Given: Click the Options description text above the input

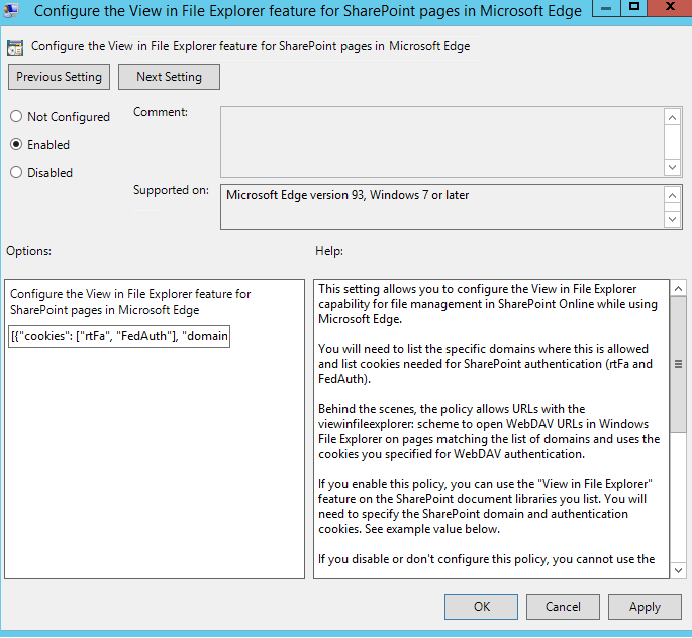Looking at the screenshot, I should [x=131, y=302].
